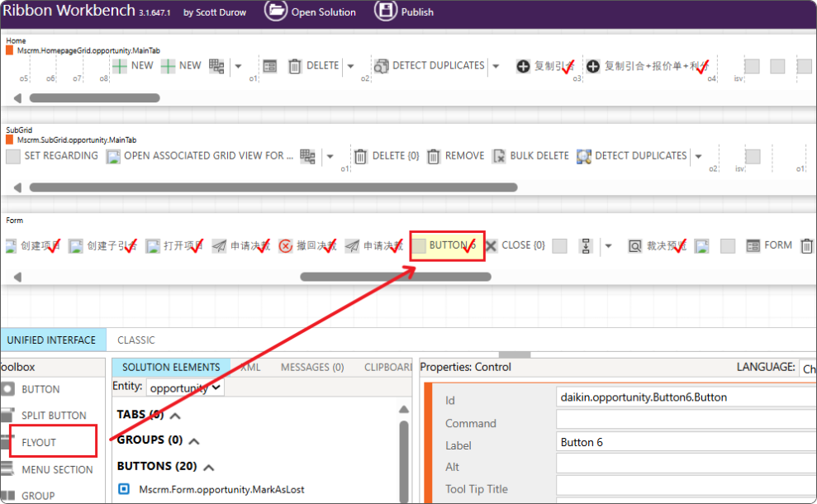Click the Home ribbon horizontal scrollbar
Viewport: 817px width, 504px height.
coord(95,98)
